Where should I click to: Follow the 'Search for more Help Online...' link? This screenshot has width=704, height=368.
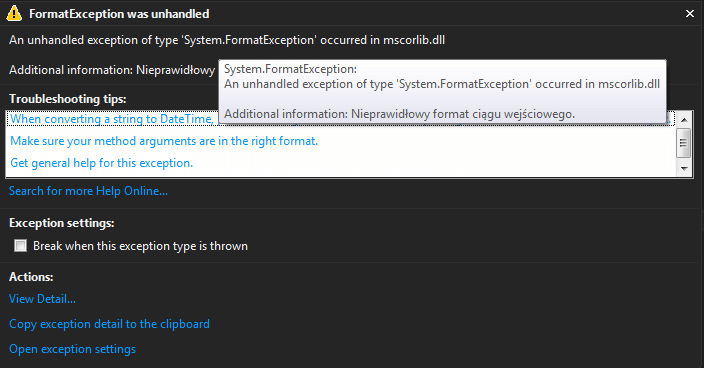88,191
